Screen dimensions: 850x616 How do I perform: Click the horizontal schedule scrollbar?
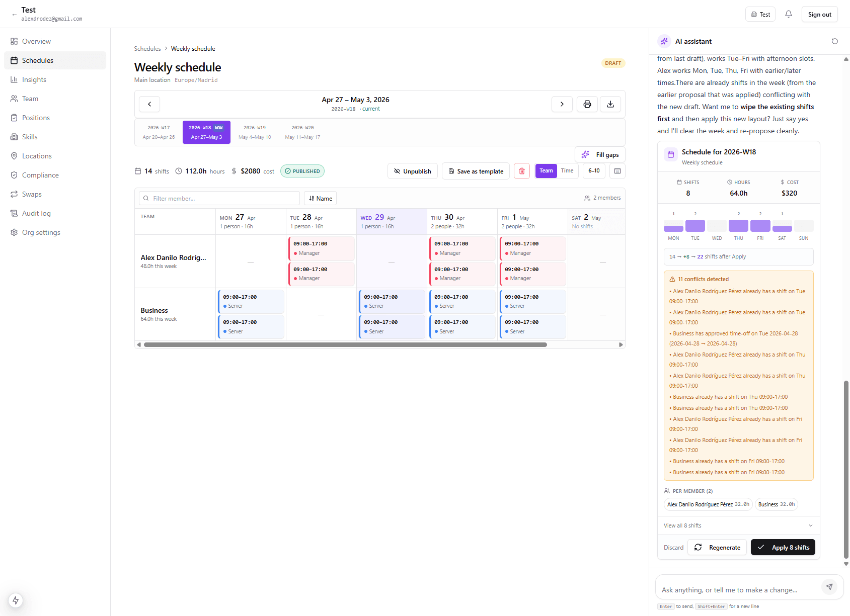345,344
